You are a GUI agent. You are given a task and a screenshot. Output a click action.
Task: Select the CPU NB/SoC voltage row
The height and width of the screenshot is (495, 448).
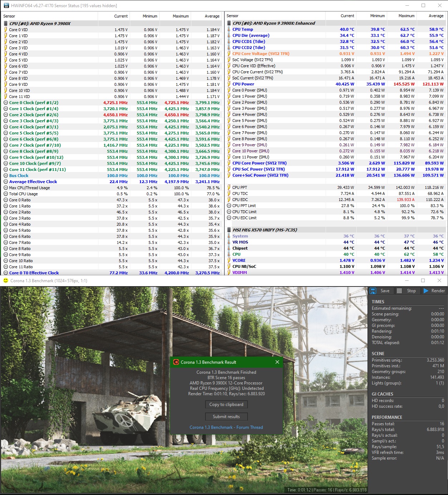(x=335, y=266)
